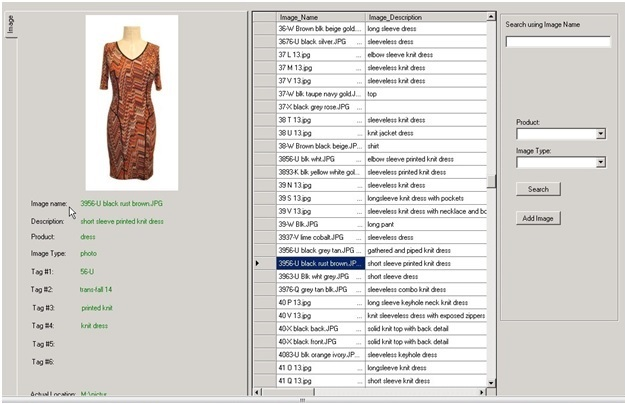This screenshot has width=625, height=404.
Task: Select the 37-W blk taupe navy gold row
Action: (320, 93)
